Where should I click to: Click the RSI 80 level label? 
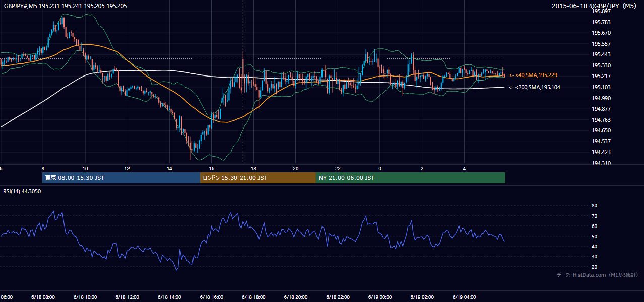[x=594, y=206]
